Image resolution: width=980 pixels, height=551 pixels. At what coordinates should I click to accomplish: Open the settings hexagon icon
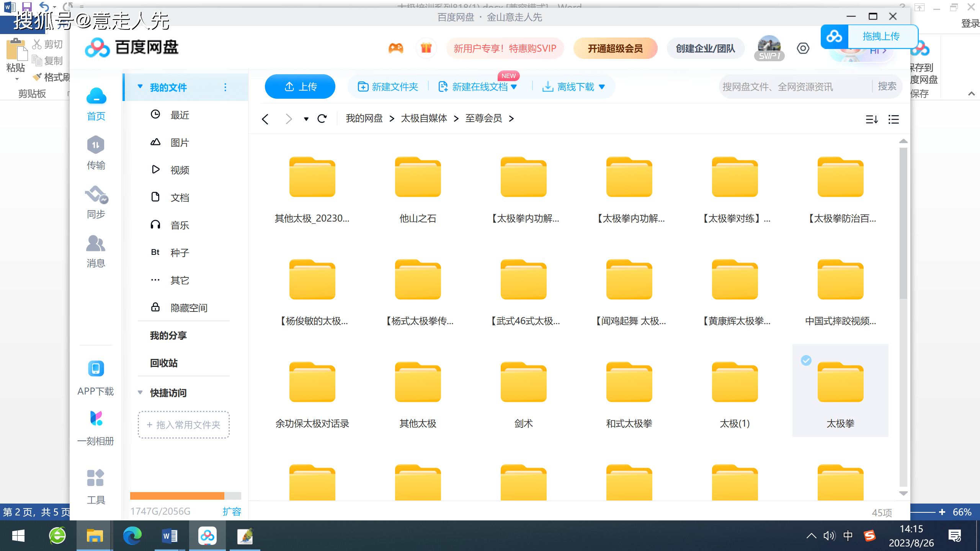[803, 48]
